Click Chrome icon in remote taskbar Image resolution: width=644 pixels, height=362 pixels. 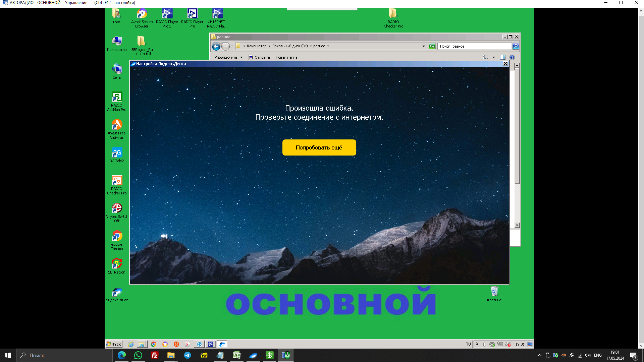click(154, 344)
